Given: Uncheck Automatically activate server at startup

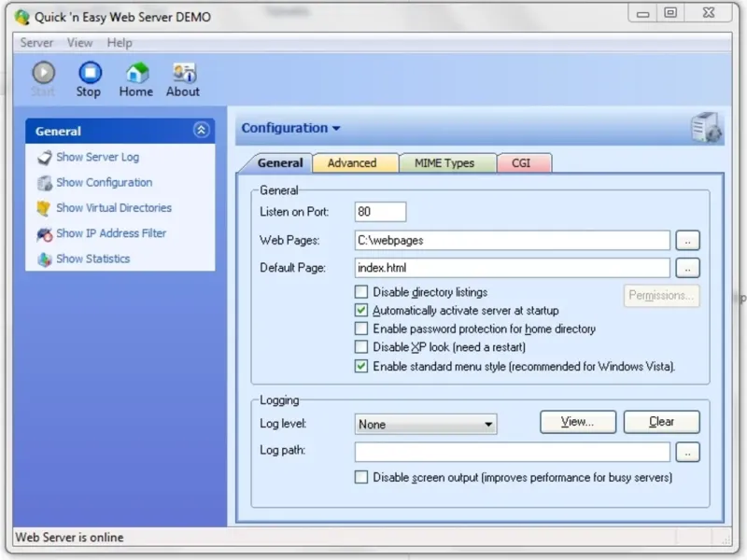Looking at the screenshot, I should click(361, 310).
